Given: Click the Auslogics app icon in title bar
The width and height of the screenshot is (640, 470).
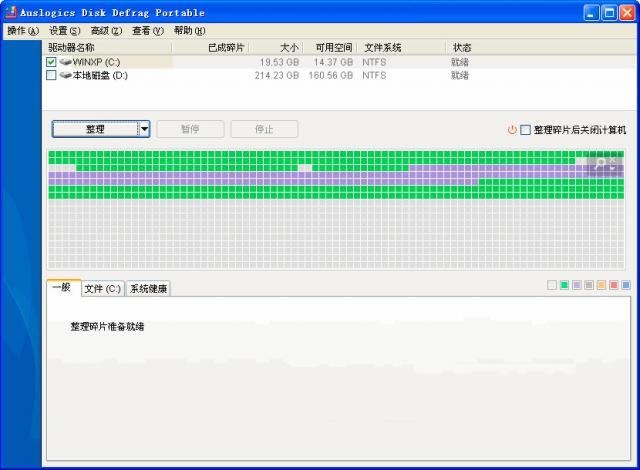Looking at the screenshot, I should pyautogui.click(x=11, y=12).
